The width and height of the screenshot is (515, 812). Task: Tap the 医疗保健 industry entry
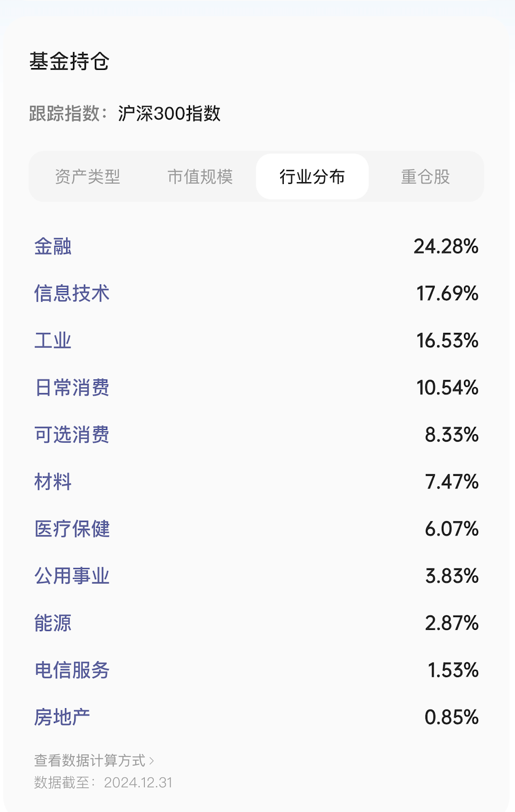click(72, 529)
